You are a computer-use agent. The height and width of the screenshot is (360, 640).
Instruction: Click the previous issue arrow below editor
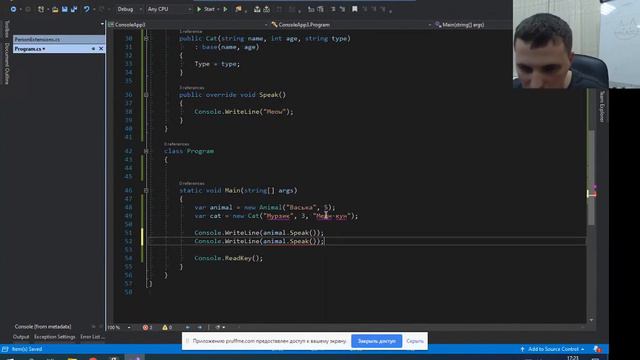[188, 327]
